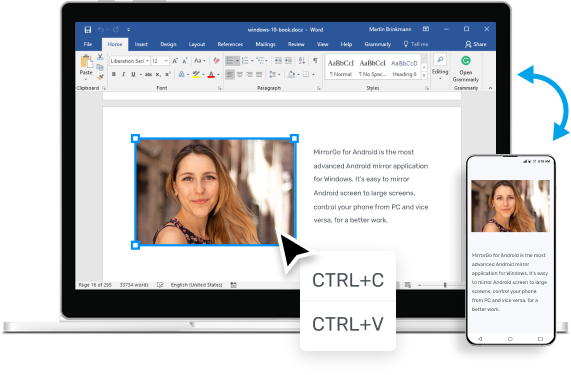The width and height of the screenshot is (571, 375).
Task: Apply the yellow text highlight color
Action: pos(196,74)
